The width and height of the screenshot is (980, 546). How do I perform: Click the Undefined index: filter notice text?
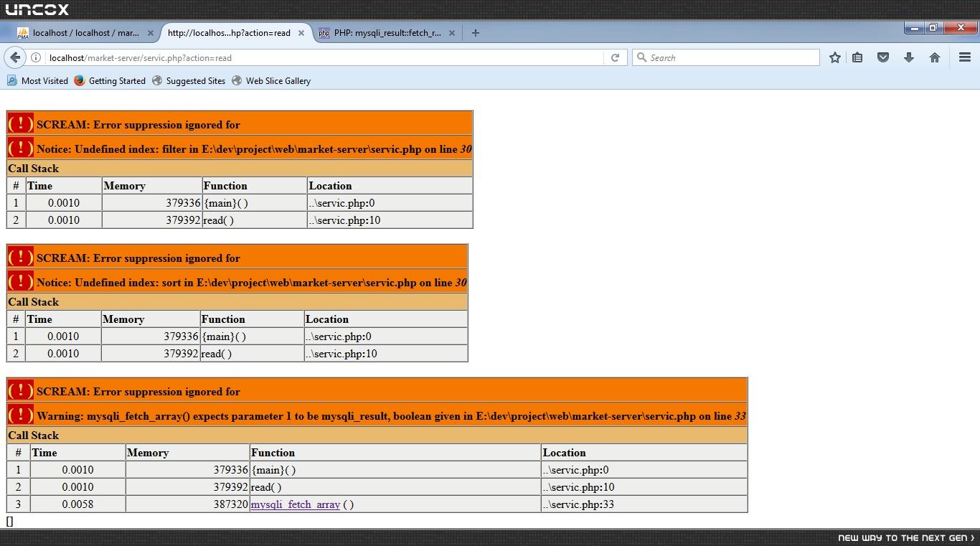(x=254, y=149)
